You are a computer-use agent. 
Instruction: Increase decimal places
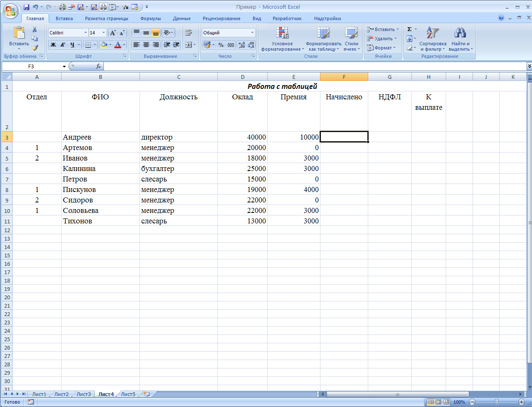242,45
